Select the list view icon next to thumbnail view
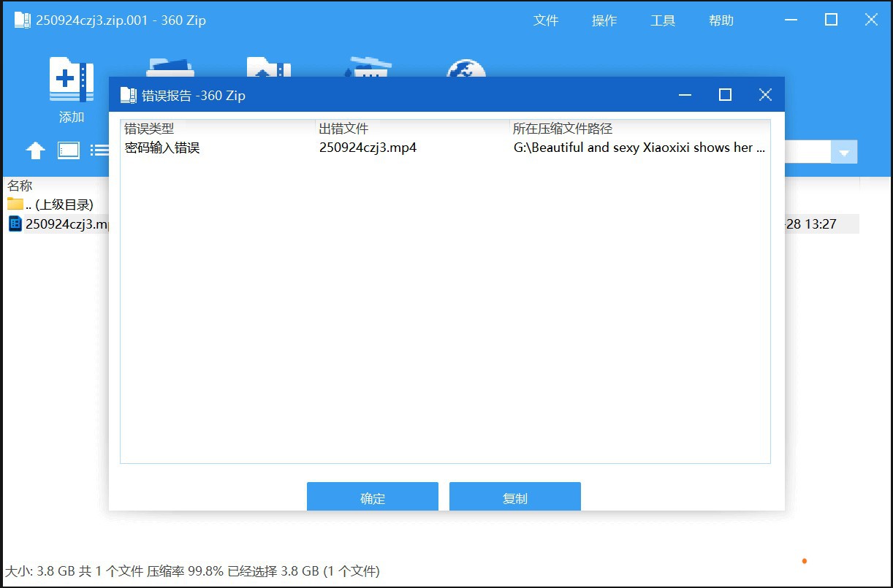The height and width of the screenshot is (588, 893). coord(101,150)
